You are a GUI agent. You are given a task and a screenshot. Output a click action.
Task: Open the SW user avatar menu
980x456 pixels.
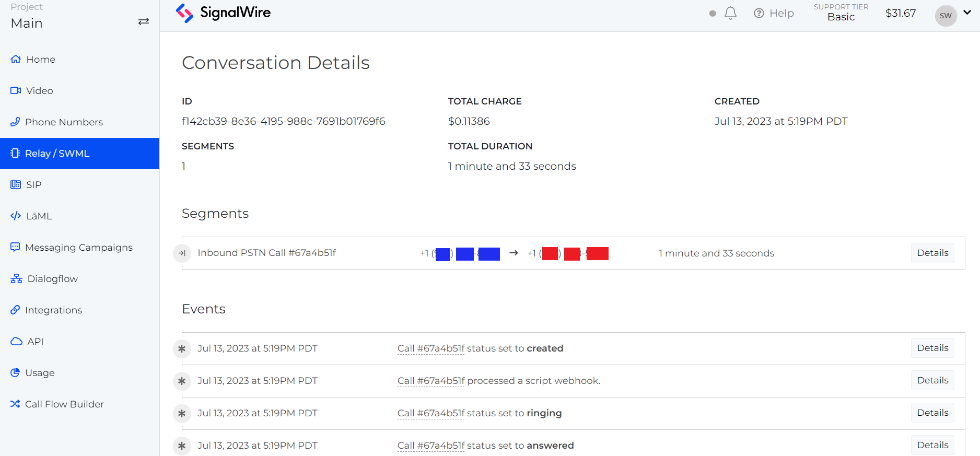[x=946, y=16]
